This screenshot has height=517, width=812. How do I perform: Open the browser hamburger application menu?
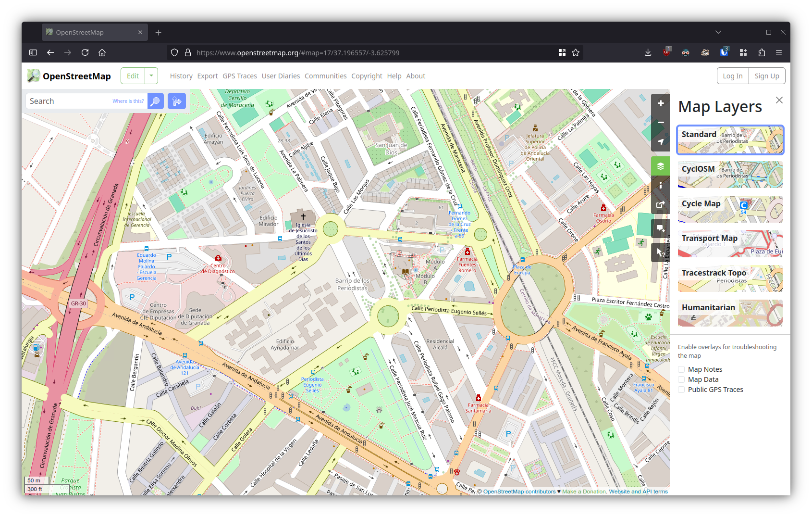779,52
